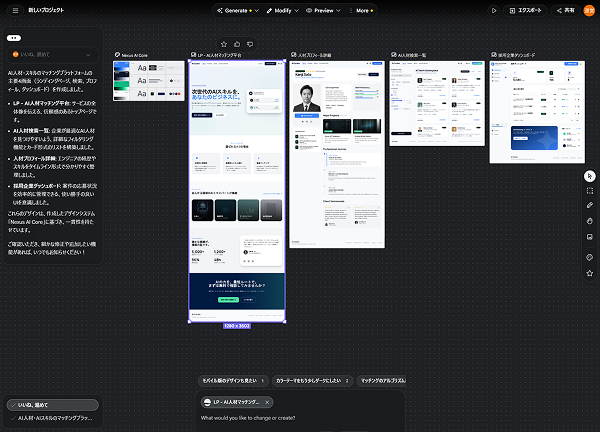Screen dimensions: 600x432
Task: Pick the pencil edit tool
Action: 589,205
